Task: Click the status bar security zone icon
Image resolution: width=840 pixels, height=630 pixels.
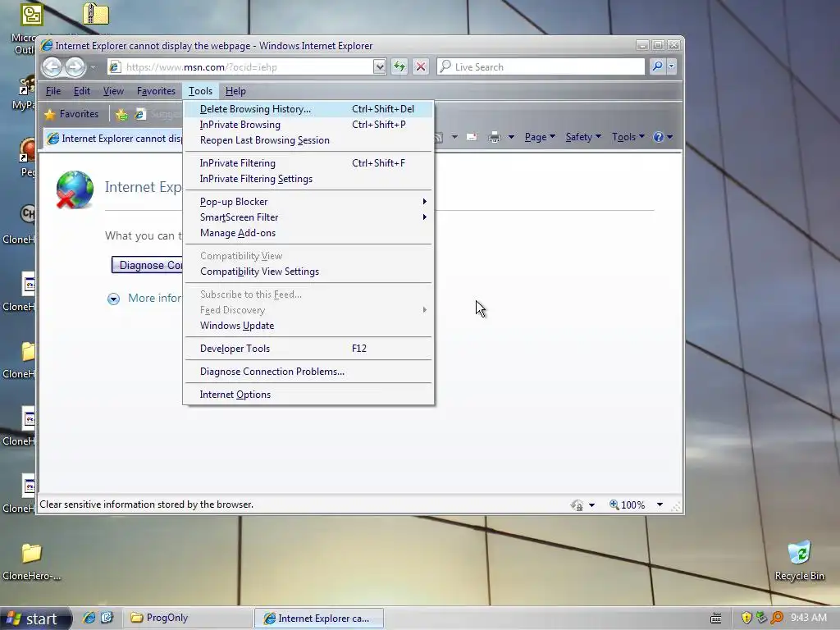Action: tap(577, 504)
